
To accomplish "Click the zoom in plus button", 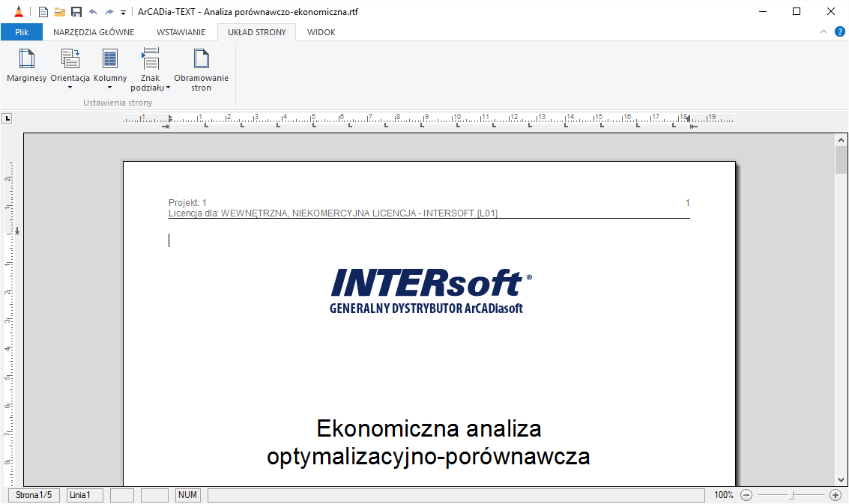I will (x=836, y=495).
